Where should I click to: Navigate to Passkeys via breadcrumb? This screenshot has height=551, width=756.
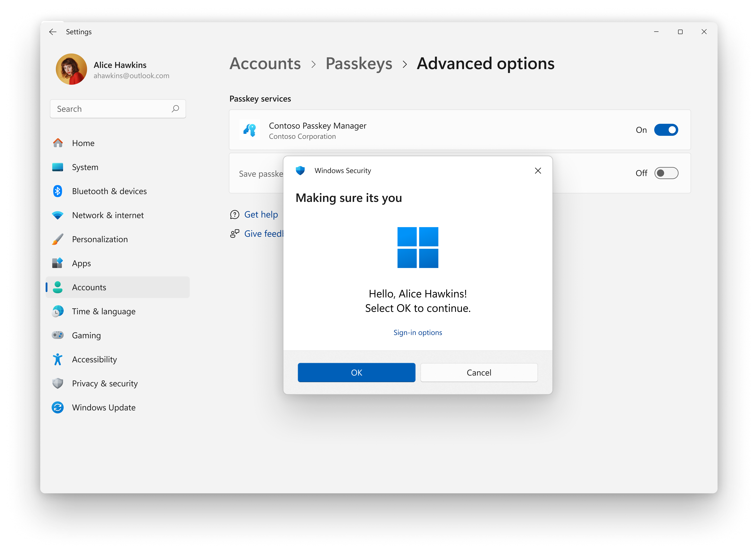359,64
